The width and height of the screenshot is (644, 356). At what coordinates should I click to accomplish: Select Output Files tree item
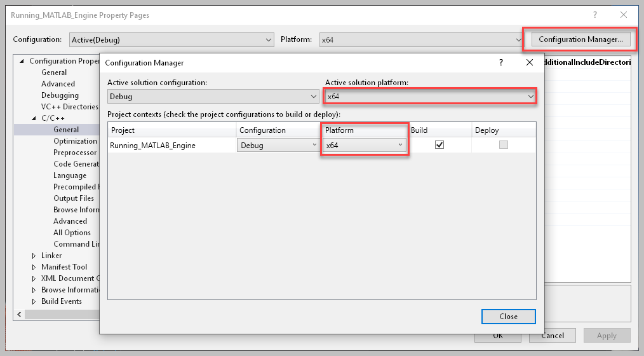(x=74, y=198)
